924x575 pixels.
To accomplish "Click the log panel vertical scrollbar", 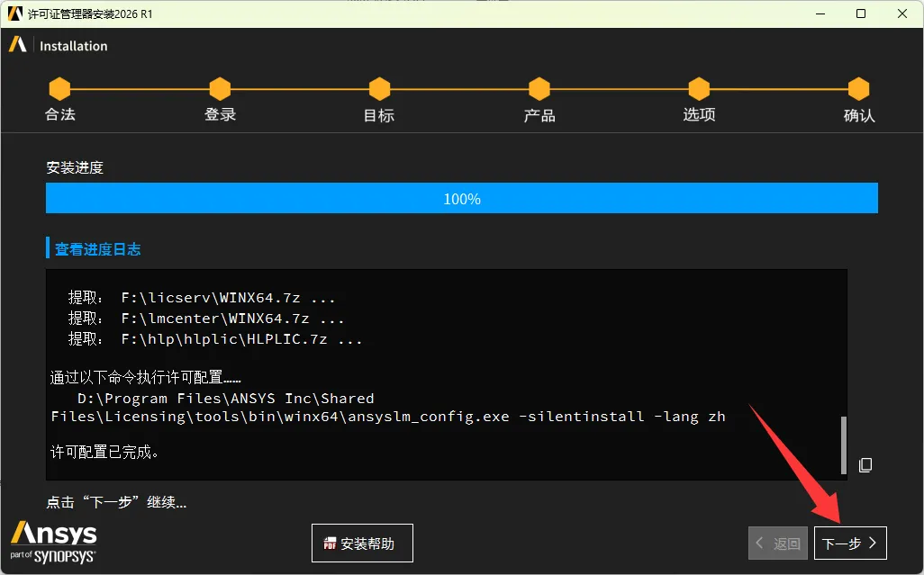I will 843,445.
